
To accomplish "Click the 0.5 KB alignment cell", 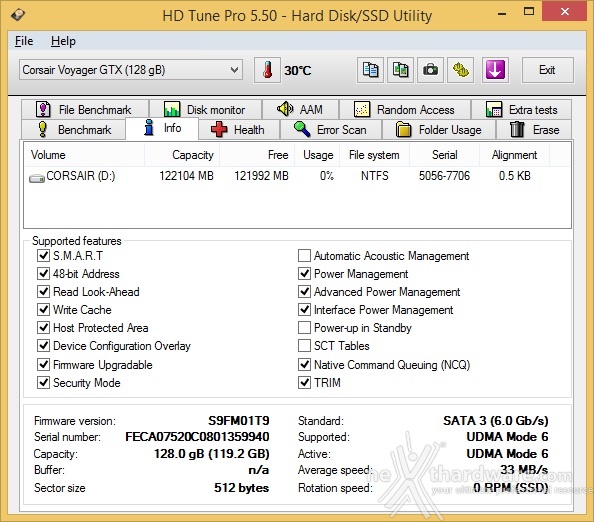I will (514, 176).
